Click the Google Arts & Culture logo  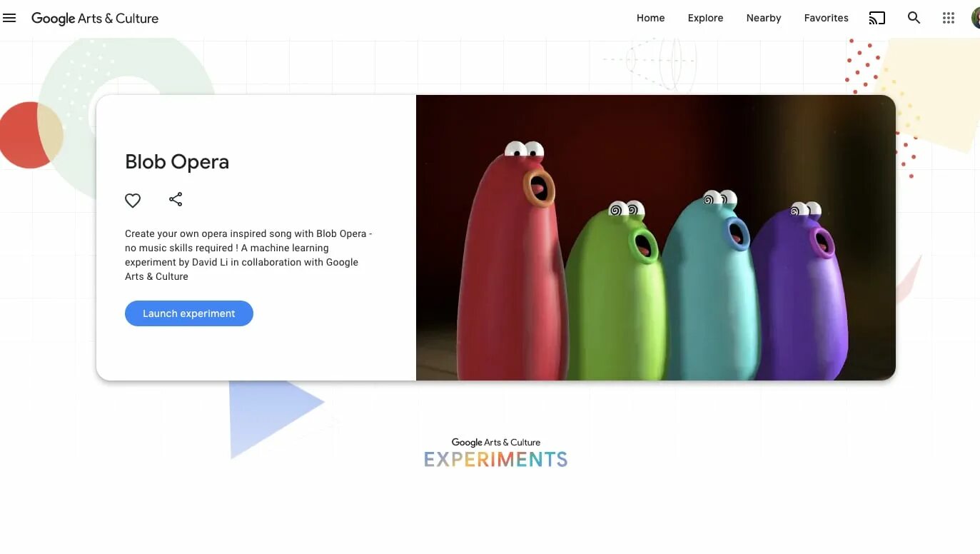click(x=95, y=19)
